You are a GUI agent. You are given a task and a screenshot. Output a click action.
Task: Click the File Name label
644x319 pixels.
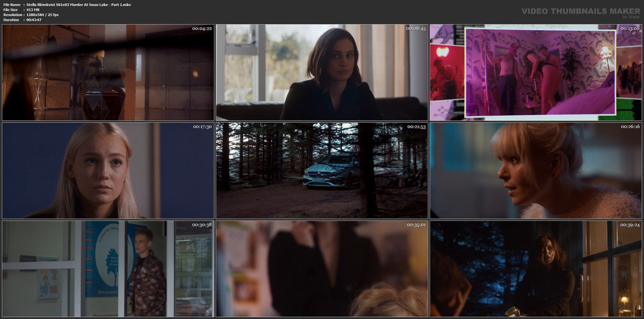pyautogui.click(x=12, y=5)
